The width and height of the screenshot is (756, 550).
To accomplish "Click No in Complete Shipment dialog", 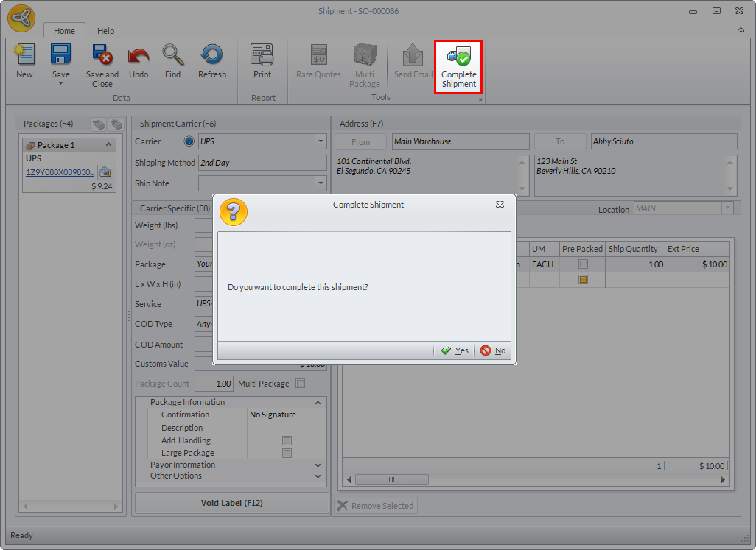I will (x=493, y=350).
